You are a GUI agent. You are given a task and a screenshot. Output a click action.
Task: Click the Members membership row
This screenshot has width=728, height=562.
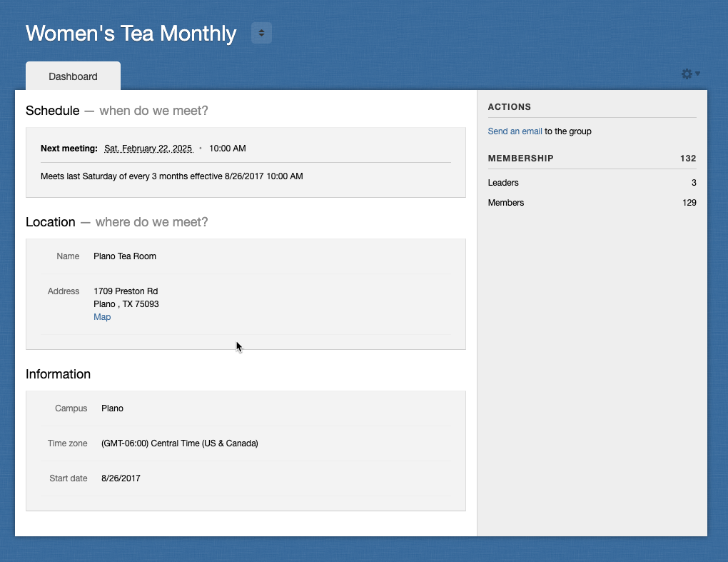(592, 203)
